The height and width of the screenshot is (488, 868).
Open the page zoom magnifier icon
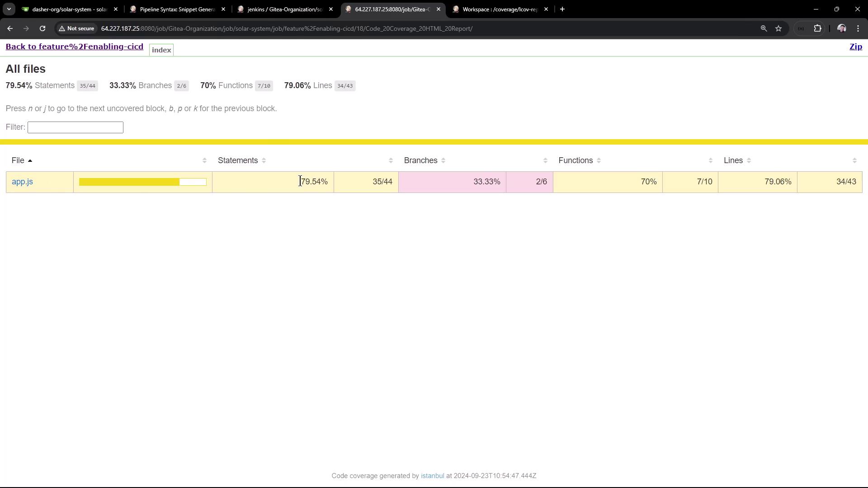tap(764, 28)
